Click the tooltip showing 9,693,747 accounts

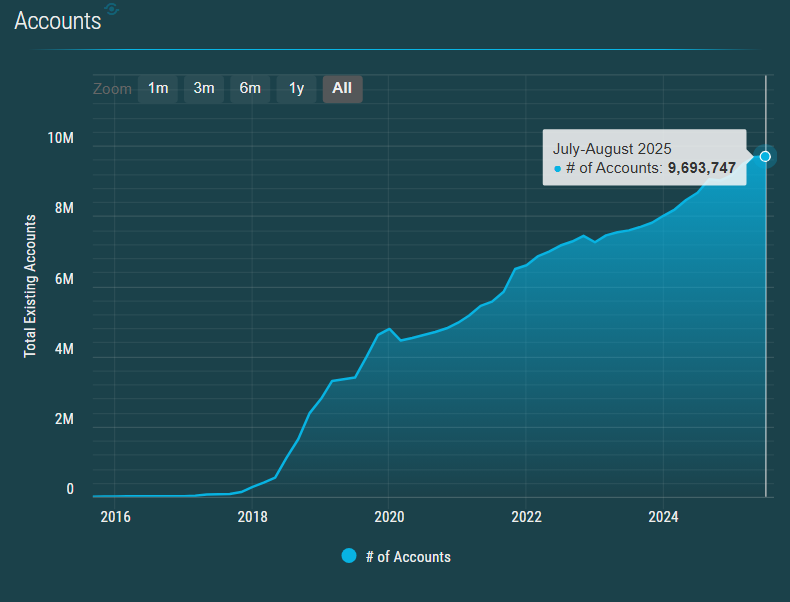644,158
